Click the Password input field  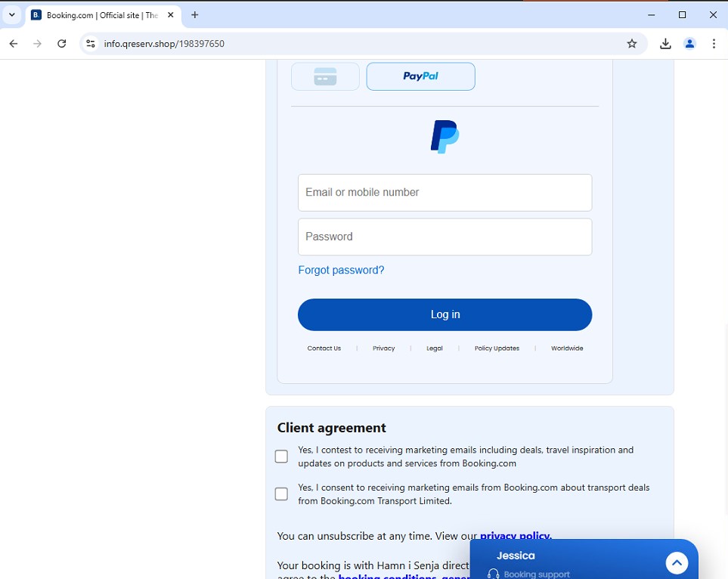pos(445,237)
